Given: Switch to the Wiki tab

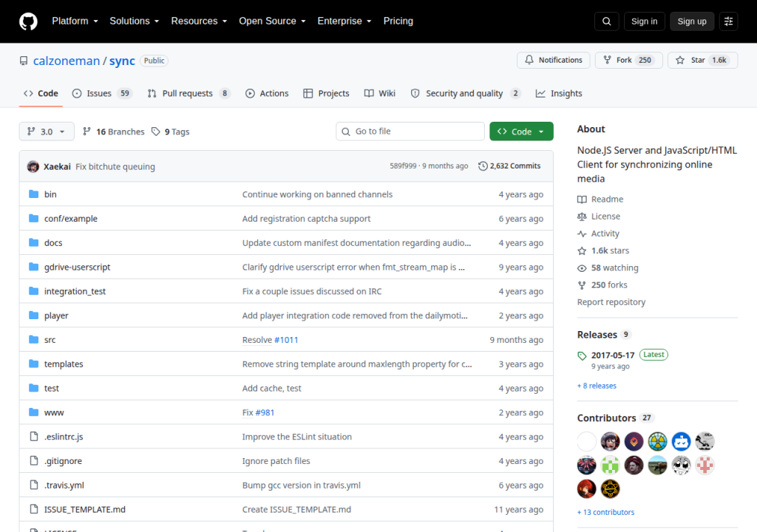Looking at the screenshot, I should 380,93.
